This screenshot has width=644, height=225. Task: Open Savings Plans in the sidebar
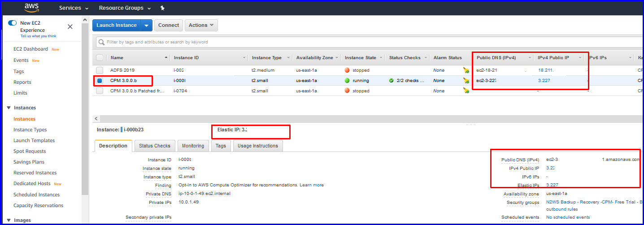pos(29,162)
